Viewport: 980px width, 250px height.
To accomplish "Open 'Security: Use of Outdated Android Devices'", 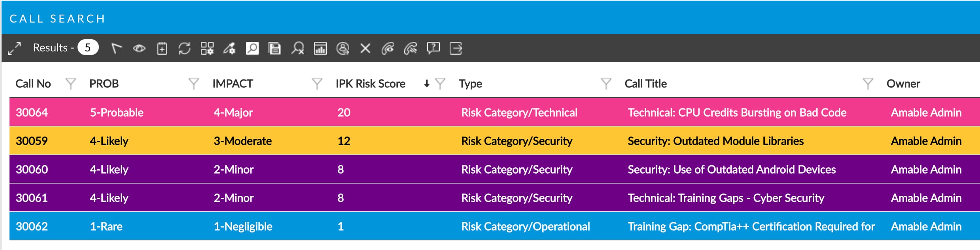I will 732,169.
